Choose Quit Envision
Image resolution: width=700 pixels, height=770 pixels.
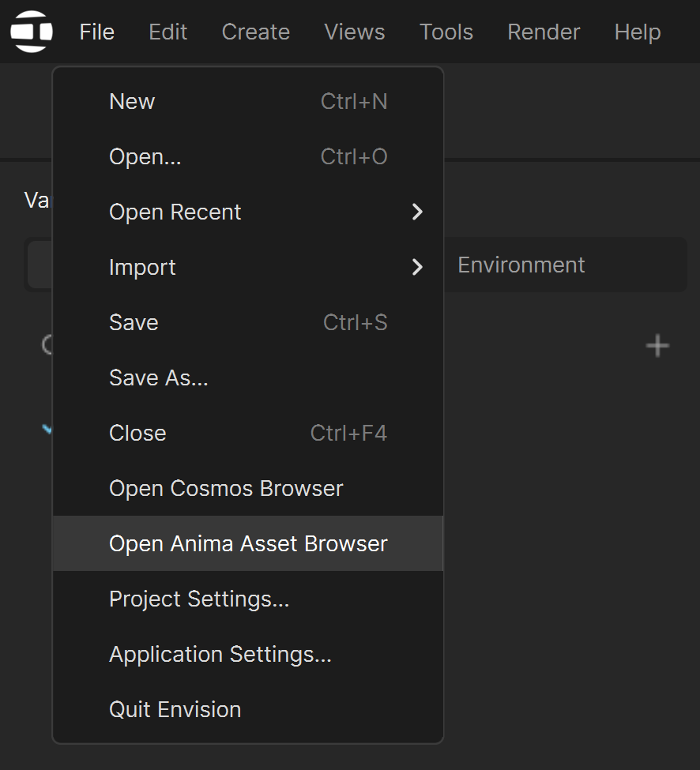[x=248, y=710]
